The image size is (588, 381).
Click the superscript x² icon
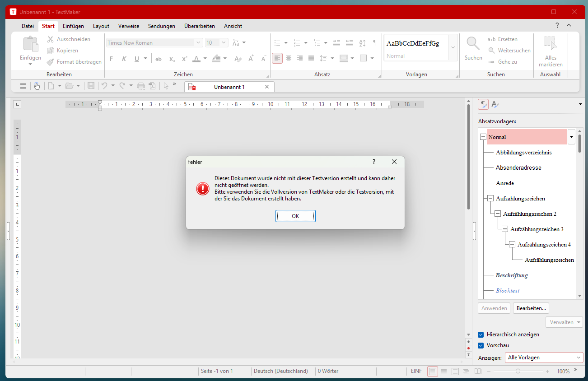[x=185, y=59]
